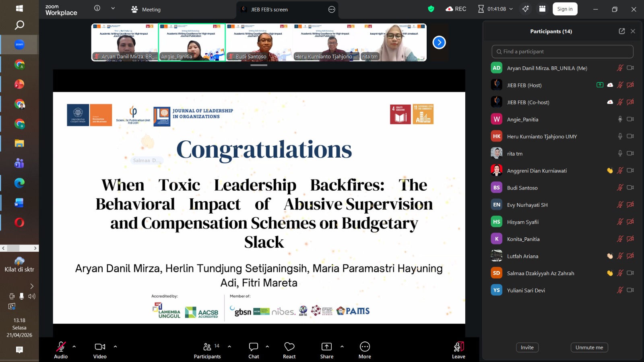
Task: Toggle video icon for Aryan Danil Mirza
Action: tap(630, 68)
